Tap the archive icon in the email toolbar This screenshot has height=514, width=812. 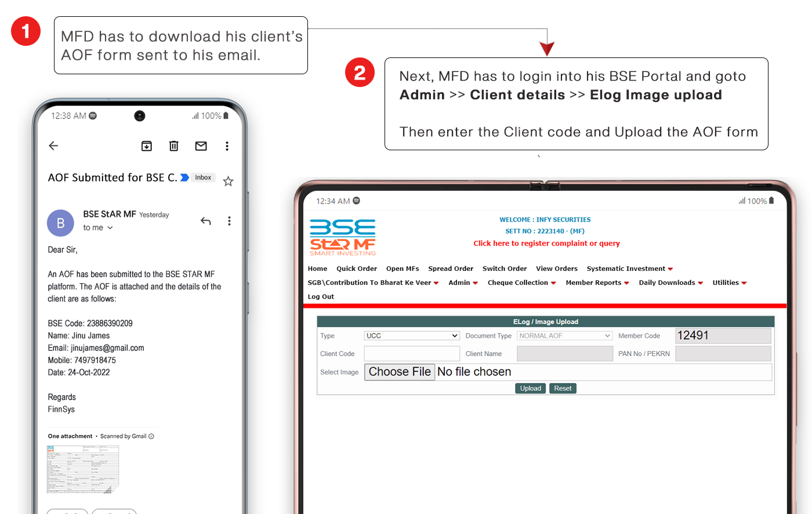coord(147,146)
